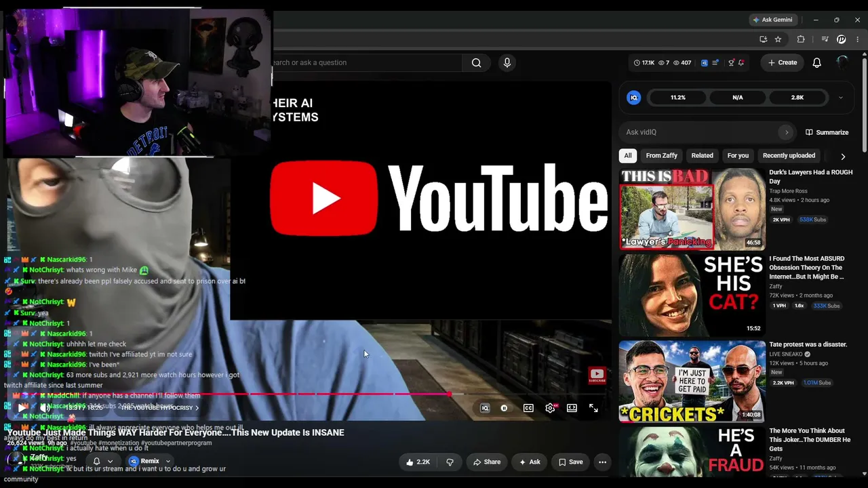Open YouTube notifications bell

click(x=817, y=62)
